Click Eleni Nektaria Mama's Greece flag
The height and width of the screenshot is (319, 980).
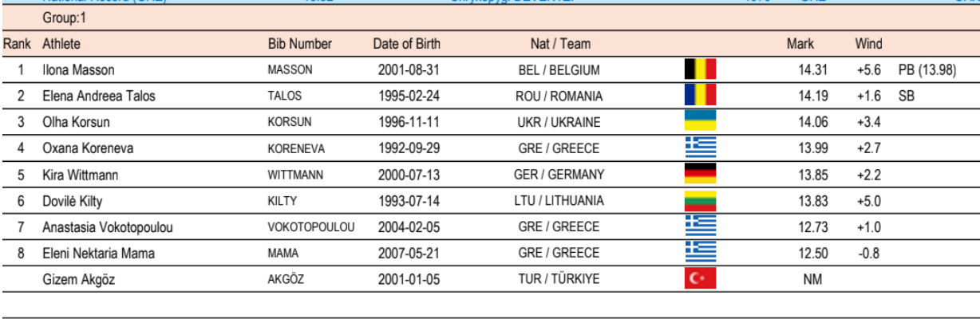(x=700, y=253)
